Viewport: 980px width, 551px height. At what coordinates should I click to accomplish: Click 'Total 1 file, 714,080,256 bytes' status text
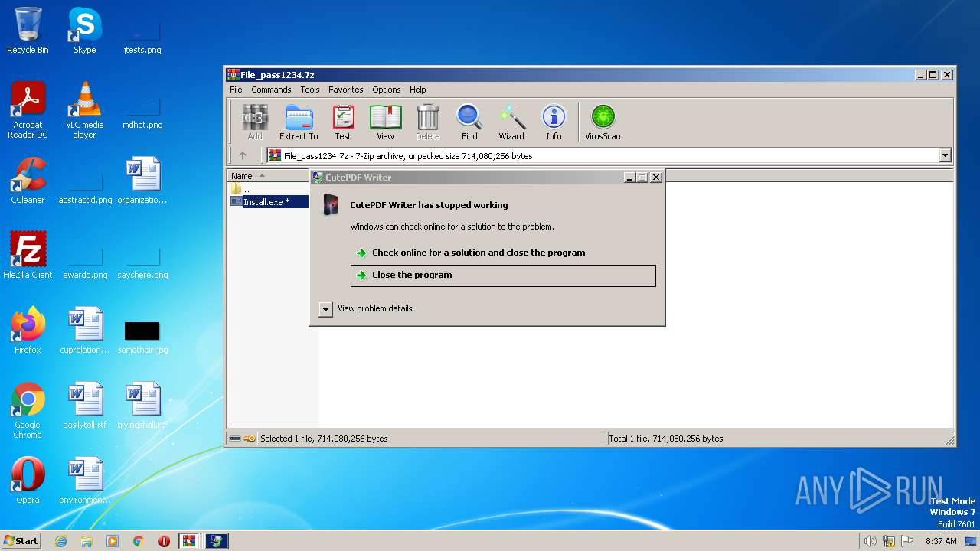[x=666, y=439]
